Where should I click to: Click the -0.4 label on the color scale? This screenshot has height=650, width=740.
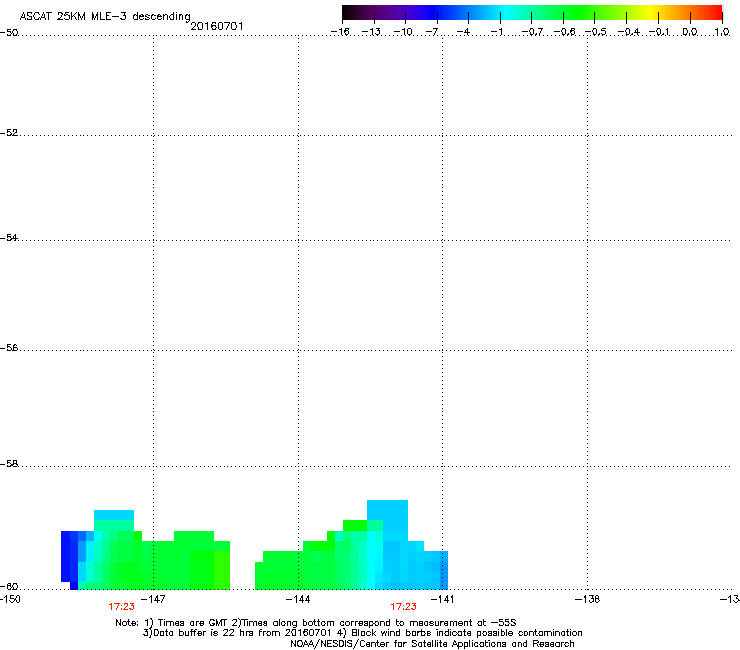click(629, 32)
